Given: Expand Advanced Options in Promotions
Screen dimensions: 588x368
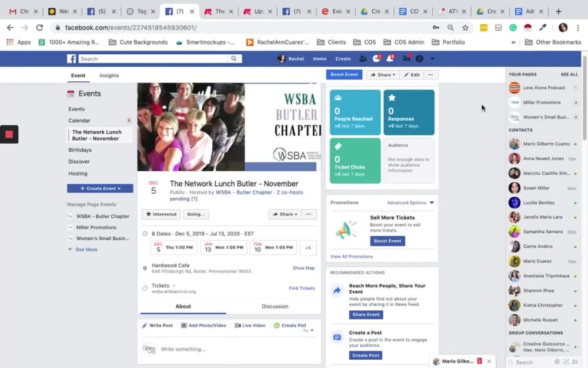Looking at the screenshot, I should 410,203.
